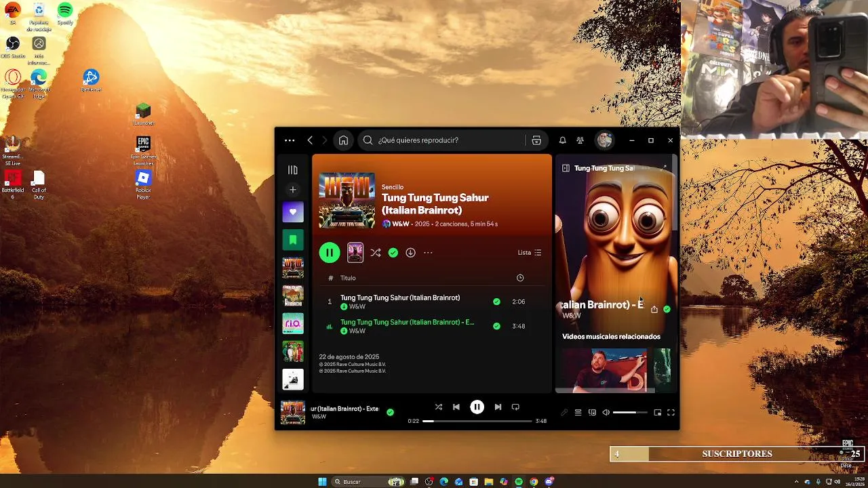Share the track from Now Playing panel
Viewport: 868px width, 488px height.
coord(654,309)
